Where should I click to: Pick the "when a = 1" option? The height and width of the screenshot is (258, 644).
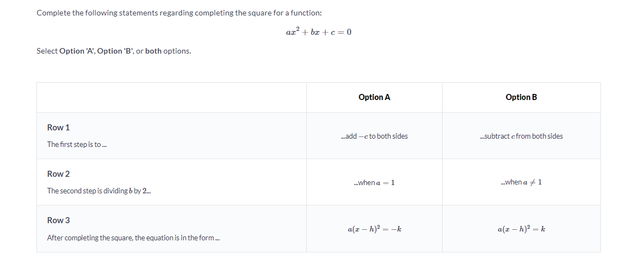pos(374,182)
